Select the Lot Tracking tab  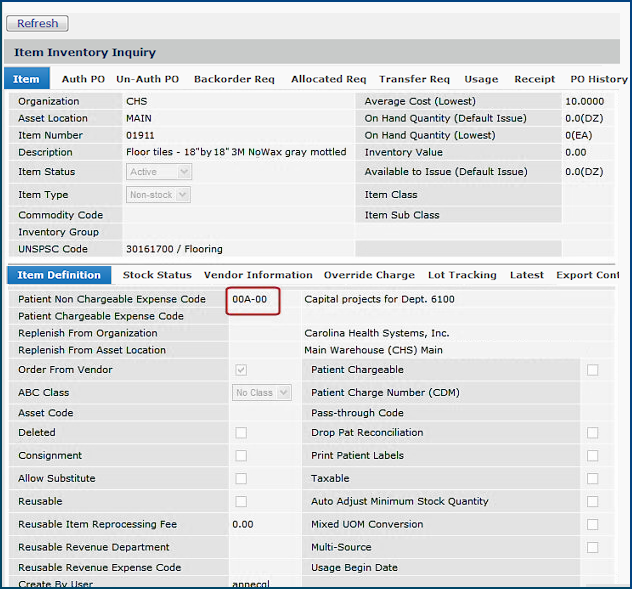461,275
